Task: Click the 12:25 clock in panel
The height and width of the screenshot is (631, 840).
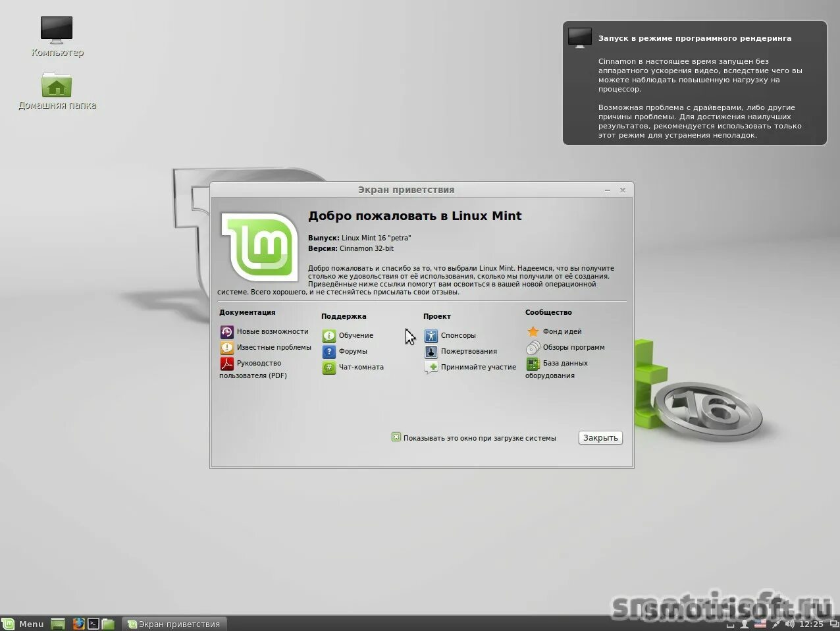Action: tap(812, 624)
